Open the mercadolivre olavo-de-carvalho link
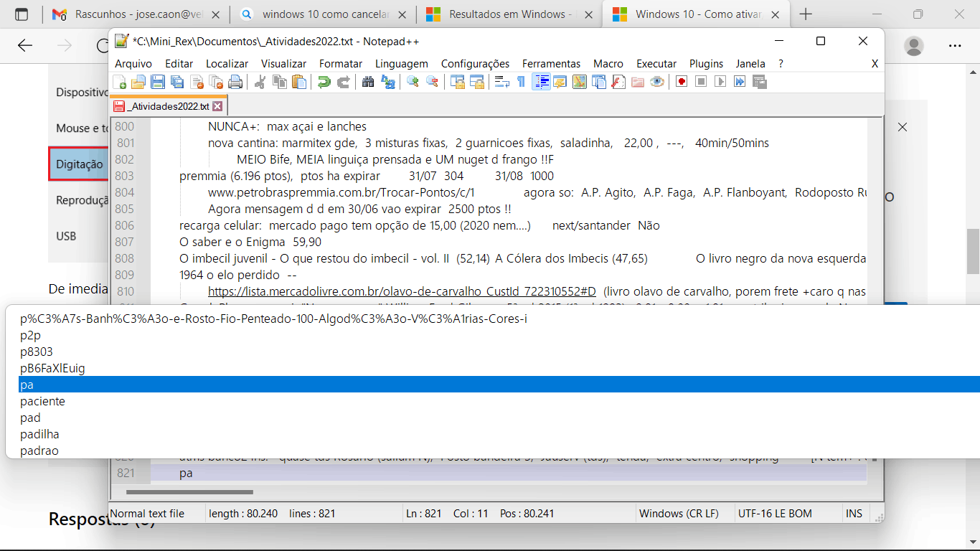The image size is (980, 551). click(x=402, y=291)
